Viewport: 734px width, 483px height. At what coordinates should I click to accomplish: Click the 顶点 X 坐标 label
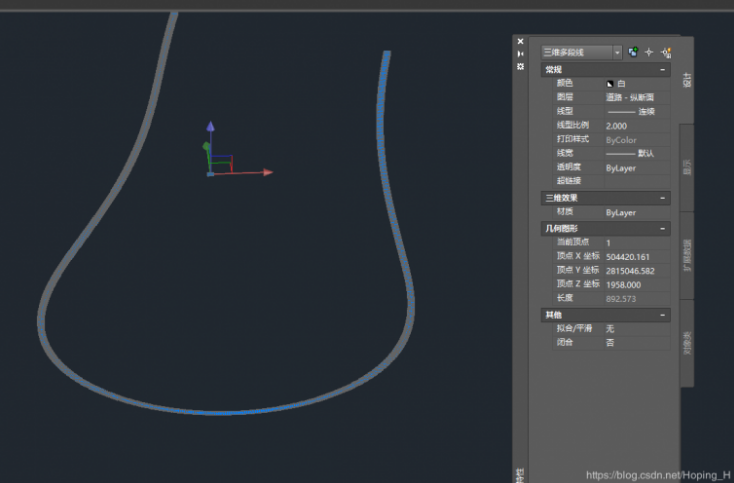(578, 256)
